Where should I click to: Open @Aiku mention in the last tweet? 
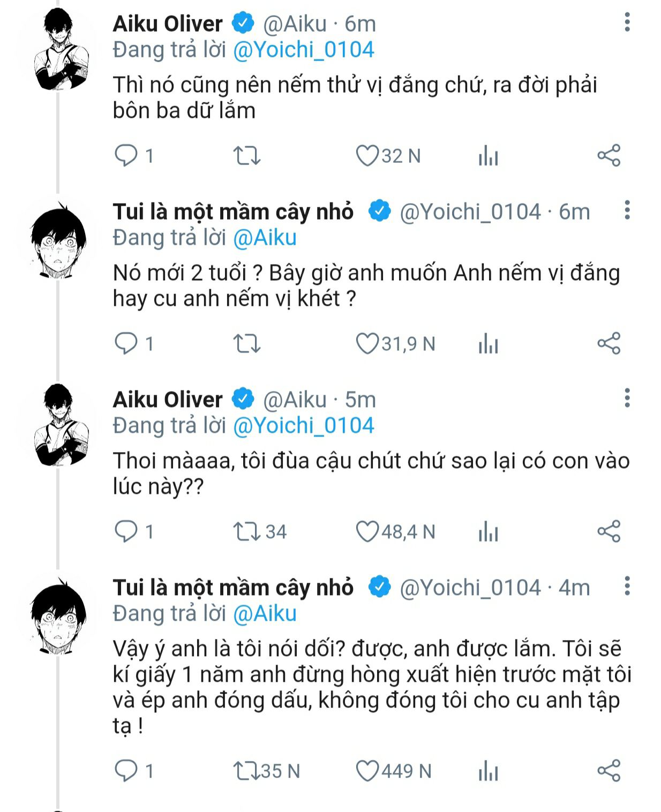point(265,613)
